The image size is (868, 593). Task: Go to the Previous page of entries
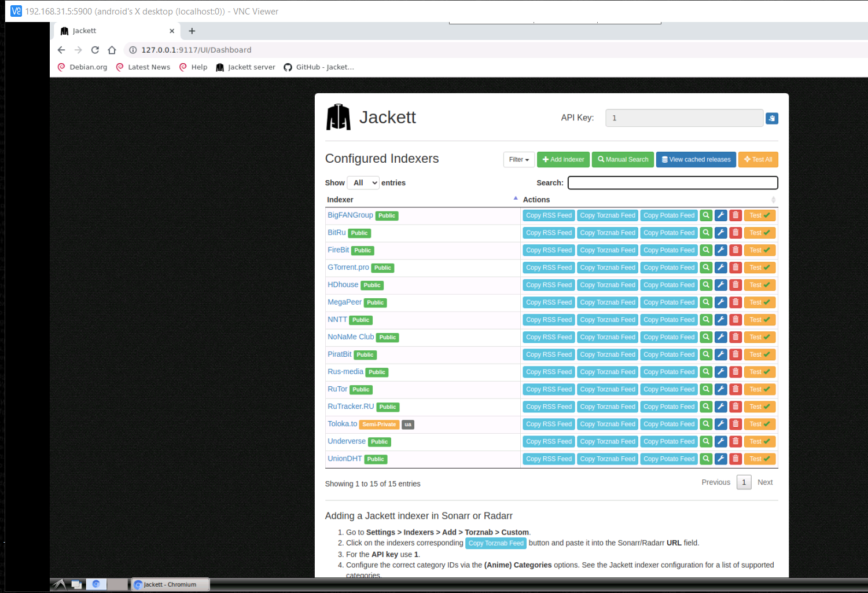(716, 482)
